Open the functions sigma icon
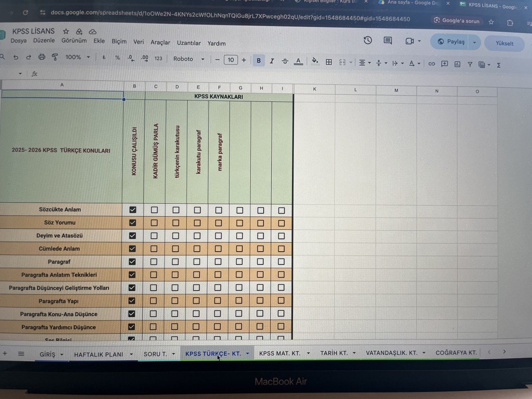The height and width of the screenshot is (399, 532). point(499,65)
